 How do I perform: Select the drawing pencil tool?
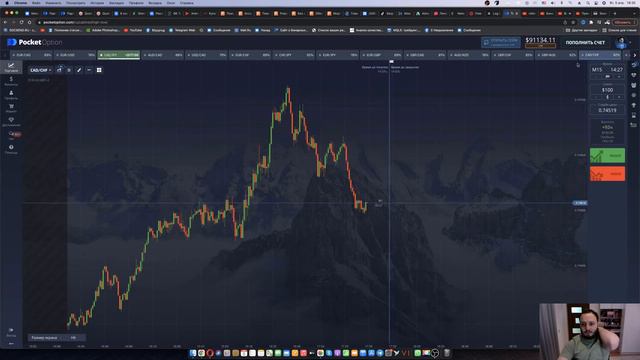(79, 70)
